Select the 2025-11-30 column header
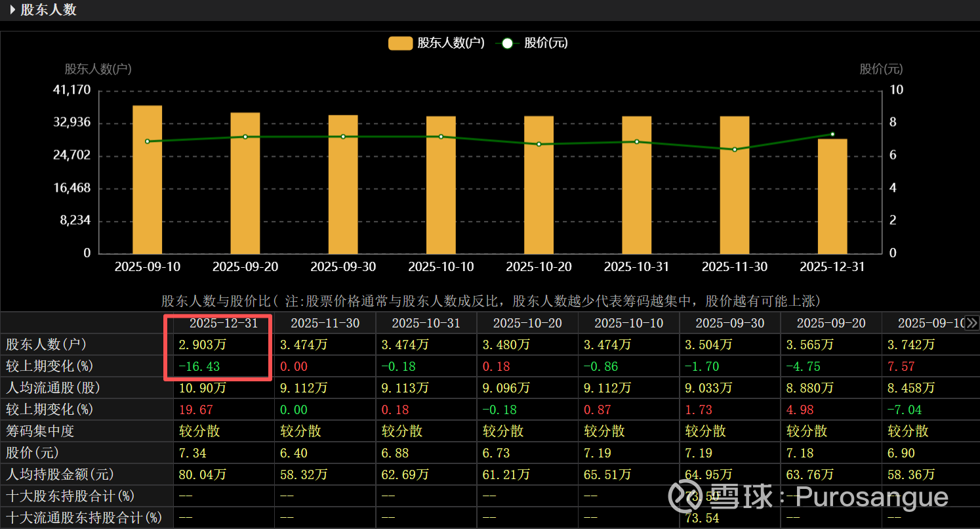The height and width of the screenshot is (529, 980). pyautogui.click(x=325, y=323)
